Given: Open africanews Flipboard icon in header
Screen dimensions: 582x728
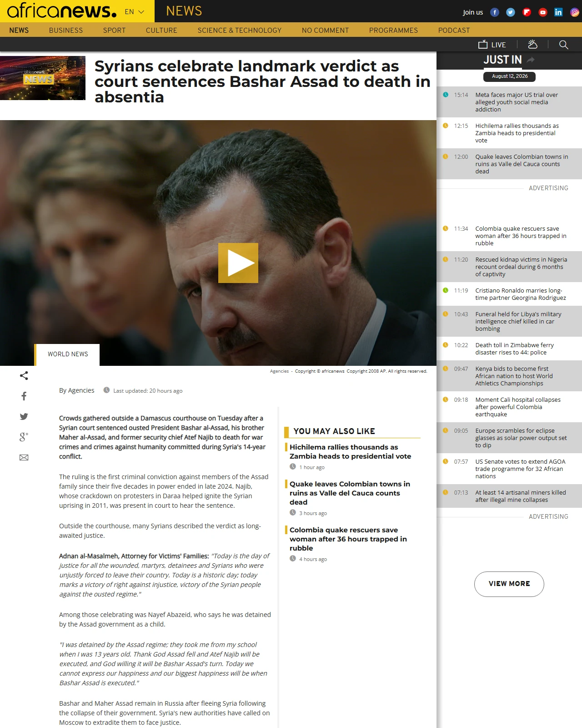Looking at the screenshot, I should (x=527, y=12).
